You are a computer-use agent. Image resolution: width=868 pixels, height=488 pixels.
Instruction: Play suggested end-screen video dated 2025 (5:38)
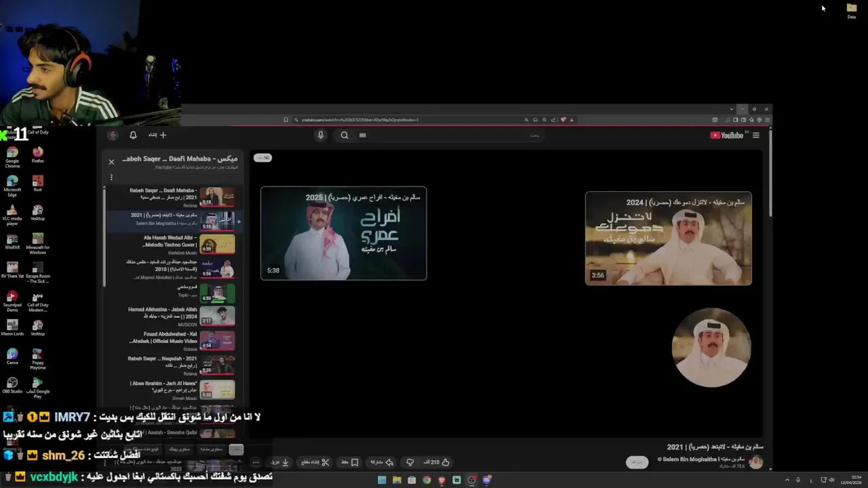344,233
